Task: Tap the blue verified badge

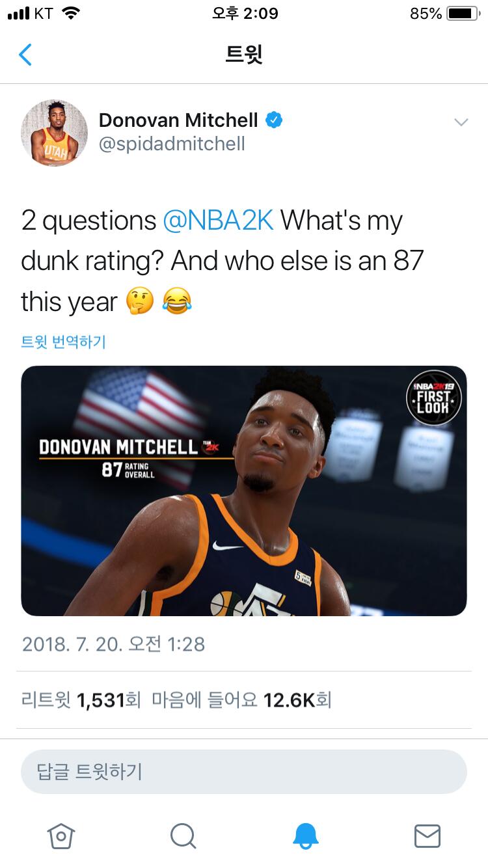Action: pos(274,120)
